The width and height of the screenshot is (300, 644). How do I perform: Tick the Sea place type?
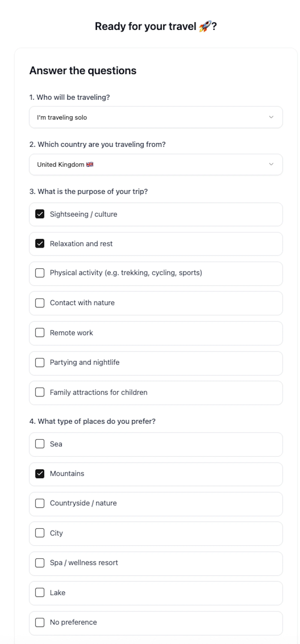coord(40,444)
